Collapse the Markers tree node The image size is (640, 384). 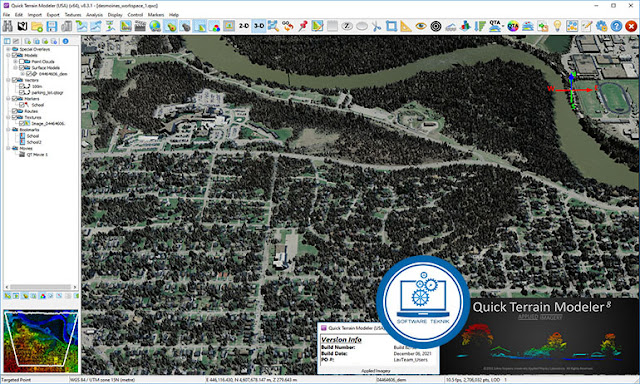click(8, 98)
